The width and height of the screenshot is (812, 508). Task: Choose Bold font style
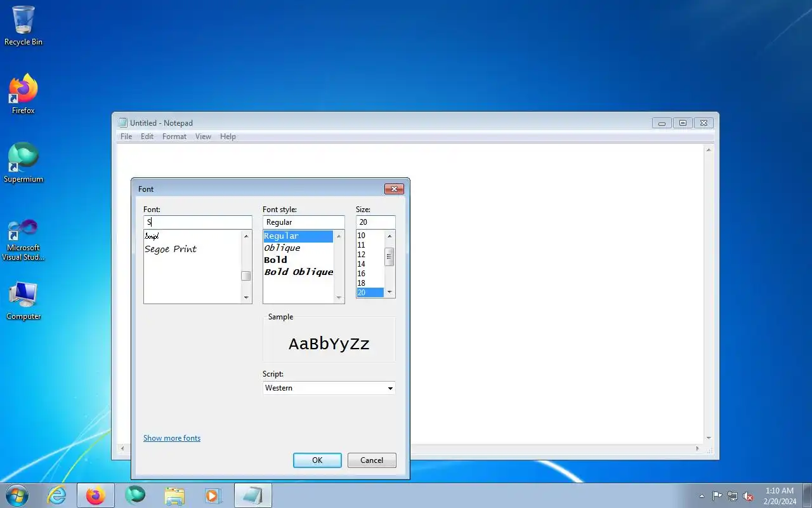tap(298, 260)
